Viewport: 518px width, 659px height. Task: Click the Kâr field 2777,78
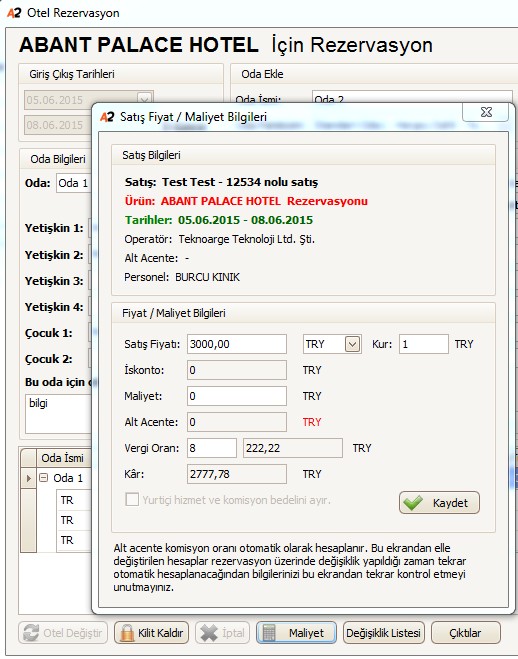click(x=237, y=474)
